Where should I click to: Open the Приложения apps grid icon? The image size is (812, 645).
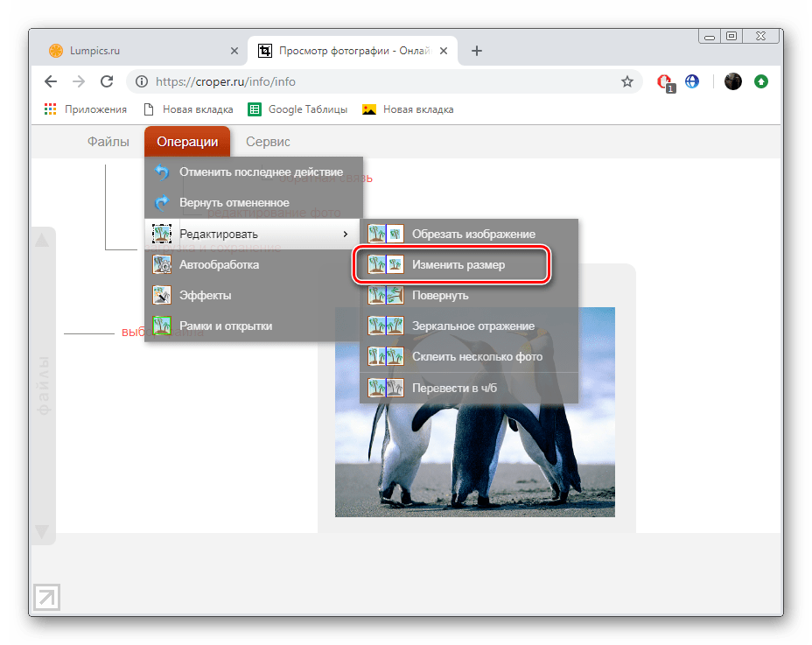[x=50, y=109]
